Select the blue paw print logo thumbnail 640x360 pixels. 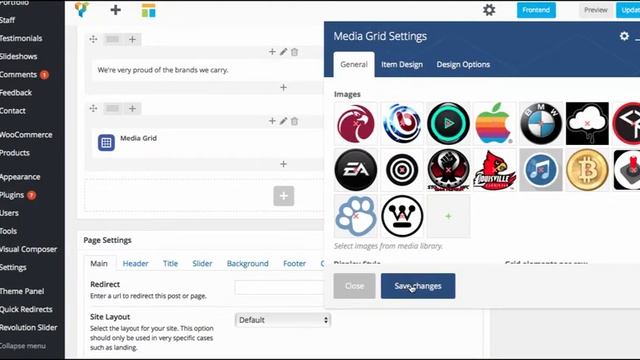(x=356, y=216)
